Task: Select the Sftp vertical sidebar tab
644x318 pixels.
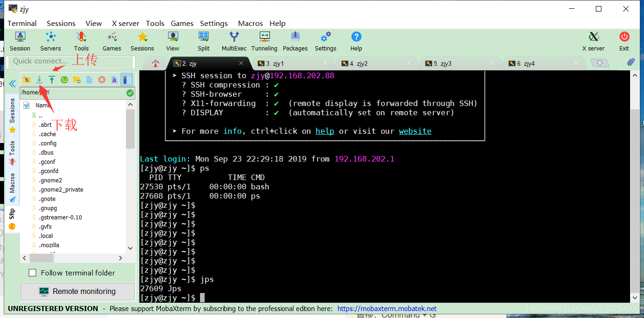Action: pos(12,219)
